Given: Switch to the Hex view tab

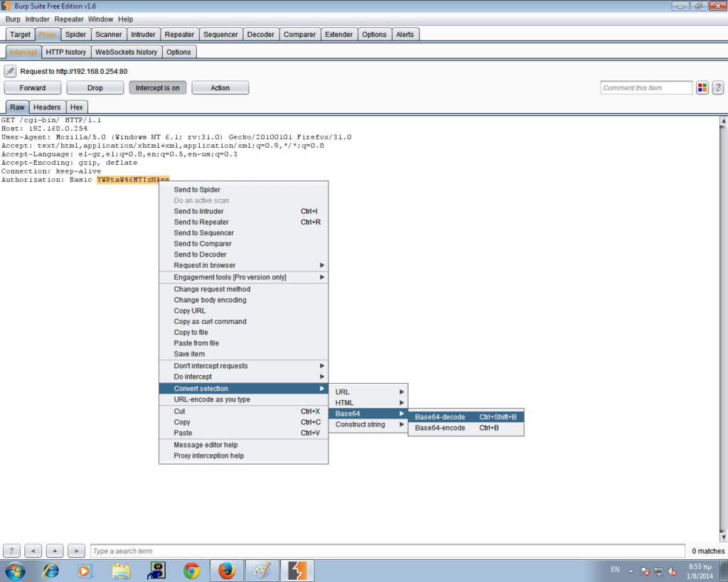Looking at the screenshot, I should (77, 107).
